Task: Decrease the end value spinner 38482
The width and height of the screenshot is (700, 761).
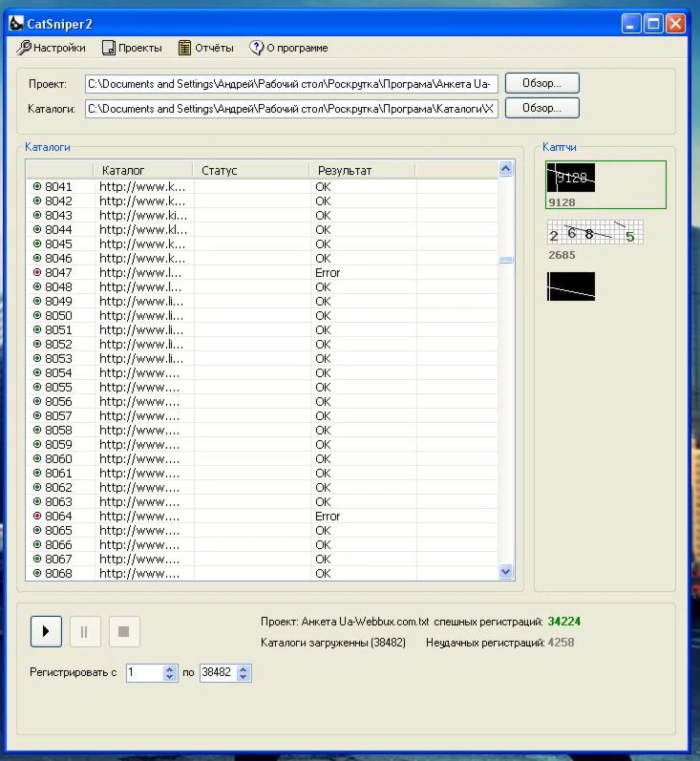Action: tap(244, 677)
